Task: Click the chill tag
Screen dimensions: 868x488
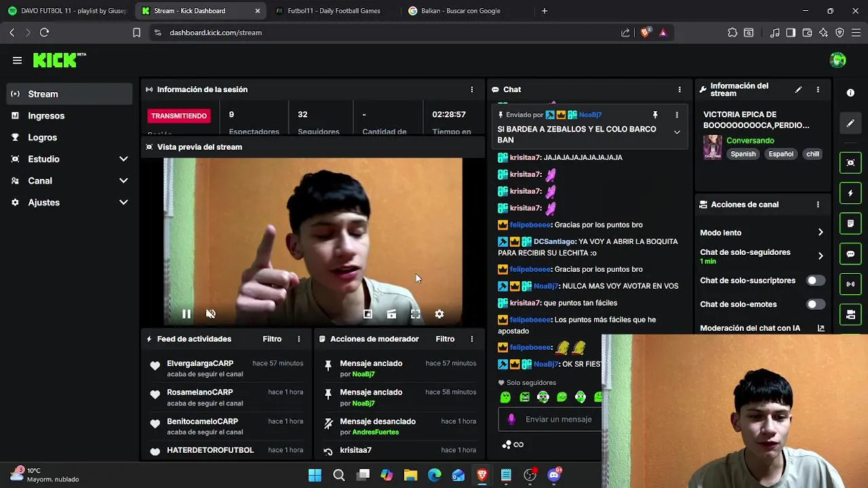Action: pos(812,154)
